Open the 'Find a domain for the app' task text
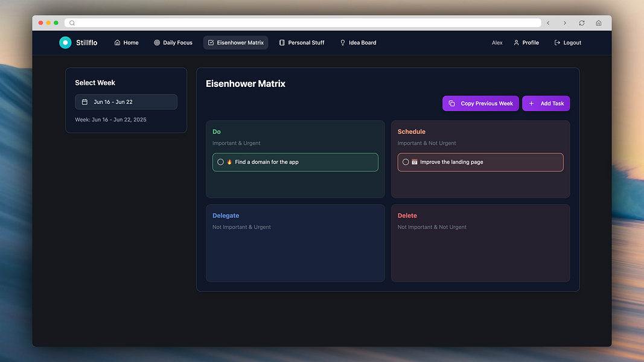 tap(267, 162)
